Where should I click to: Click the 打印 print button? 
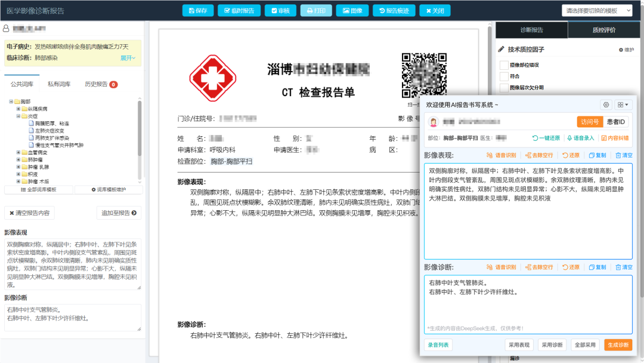click(315, 11)
